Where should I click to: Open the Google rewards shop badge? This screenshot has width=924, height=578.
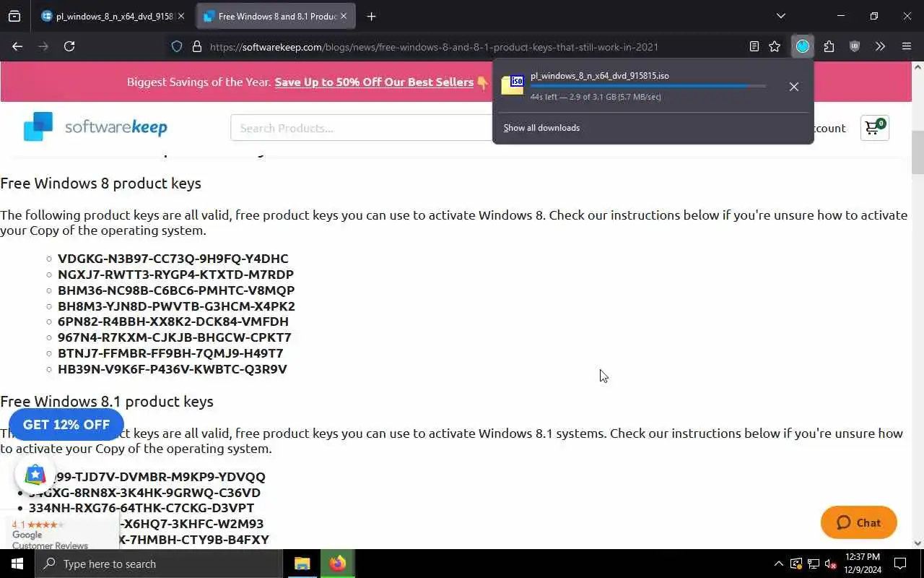coord(35,475)
